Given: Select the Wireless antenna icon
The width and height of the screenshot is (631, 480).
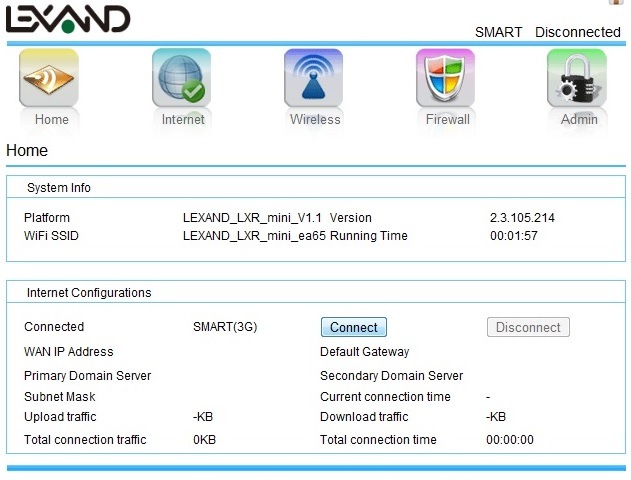Looking at the screenshot, I should pos(313,78).
